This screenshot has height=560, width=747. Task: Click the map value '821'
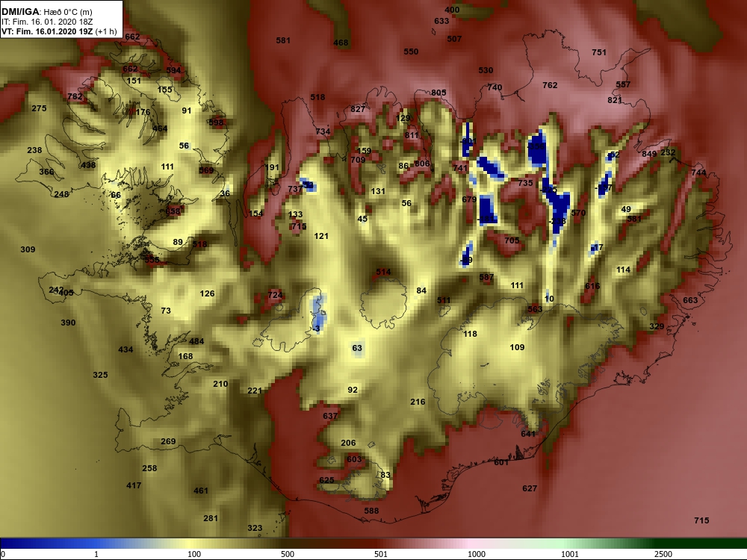coord(615,101)
